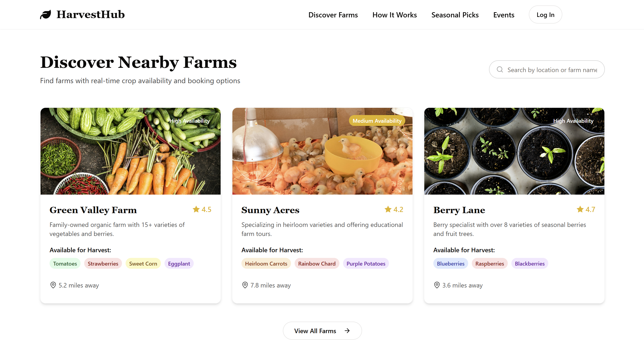Click the Medium Availability badge
Image resolution: width=644 pixels, height=344 pixels.
[377, 121]
